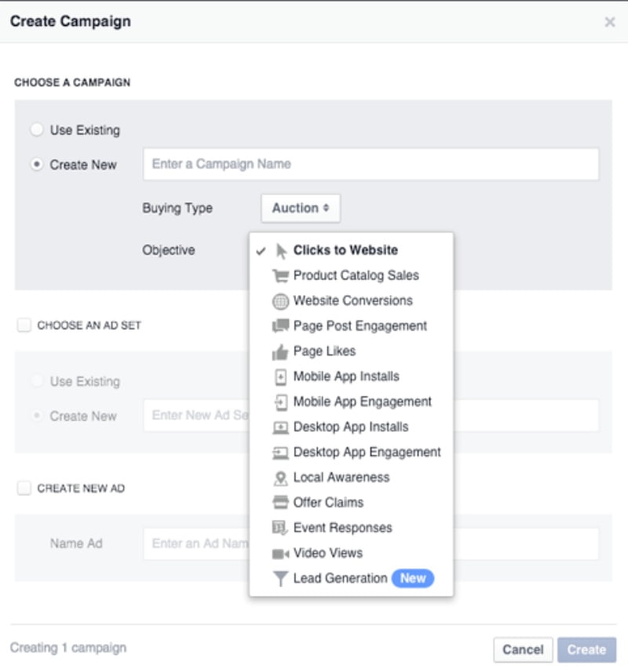Click the globe icon for Website Conversions
Viewport: 628px width, 672px height.
tap(280, 301)
